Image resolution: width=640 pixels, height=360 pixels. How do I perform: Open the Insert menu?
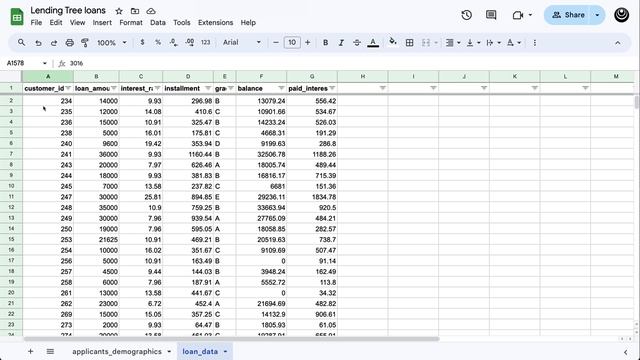coord(102,22)
